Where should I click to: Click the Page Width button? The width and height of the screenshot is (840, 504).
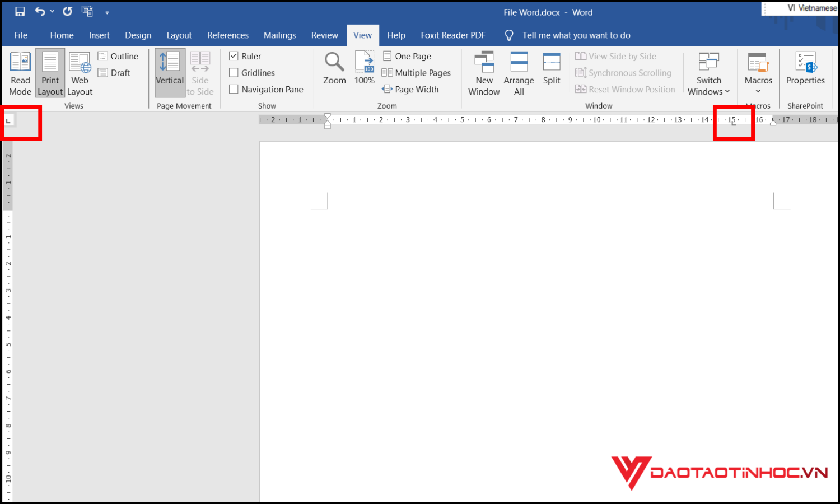(410, 89)
